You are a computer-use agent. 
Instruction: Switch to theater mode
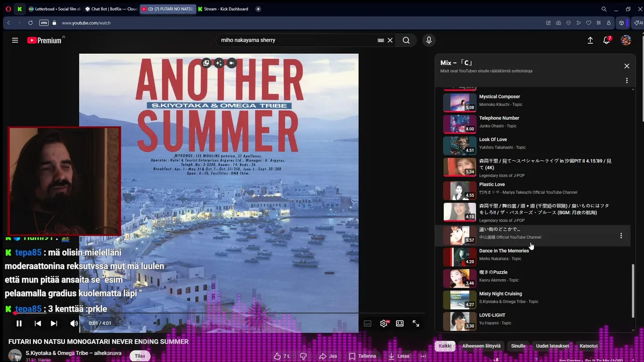400,324
